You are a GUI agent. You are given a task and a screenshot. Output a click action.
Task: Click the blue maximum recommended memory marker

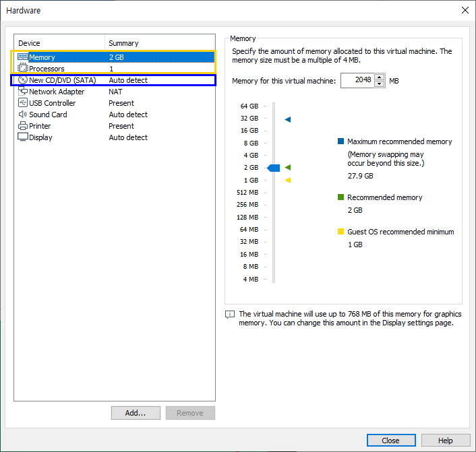(x=288, y=119)
